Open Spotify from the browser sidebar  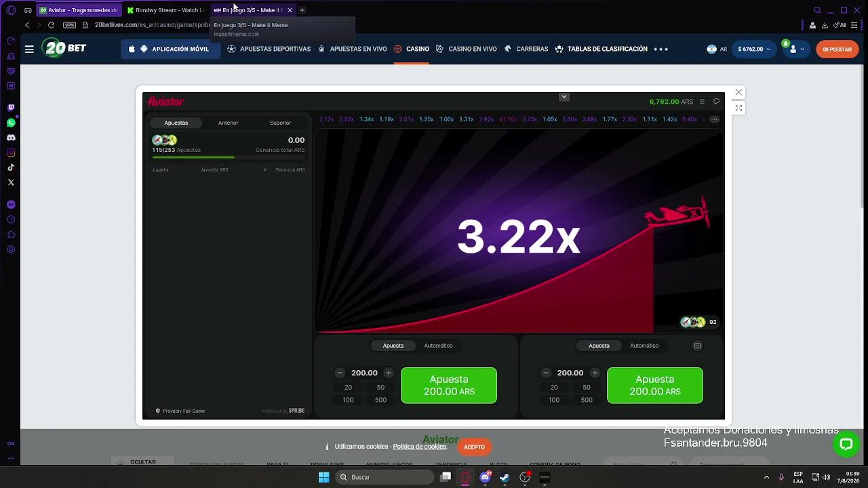click(11, 205)
